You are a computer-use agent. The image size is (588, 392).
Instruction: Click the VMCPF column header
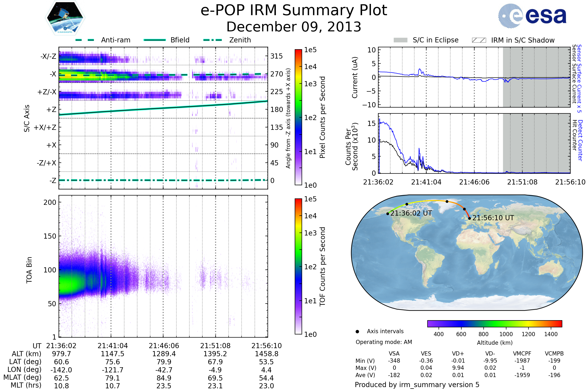(522, 354)
